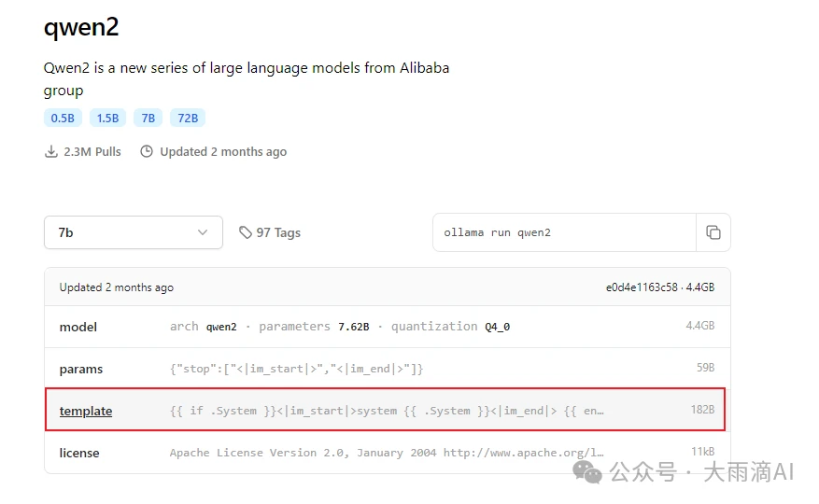This screenshot has width=819, height=504.
Task: Open the 7b model version dropdown
Action: click(134, 232)
